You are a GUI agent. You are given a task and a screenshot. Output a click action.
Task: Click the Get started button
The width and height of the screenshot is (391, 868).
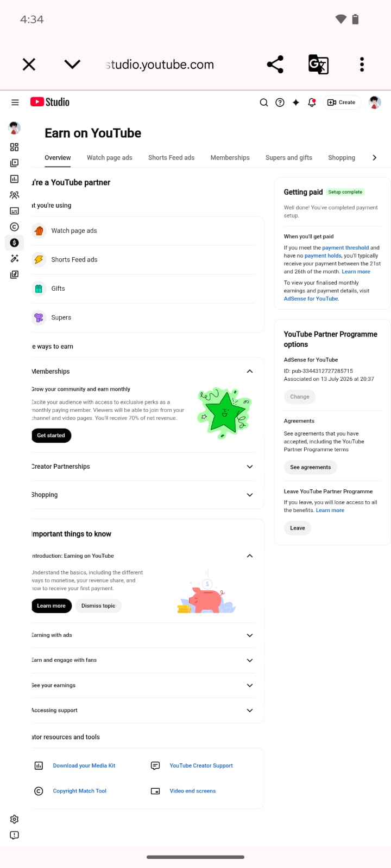coord(51,436)
